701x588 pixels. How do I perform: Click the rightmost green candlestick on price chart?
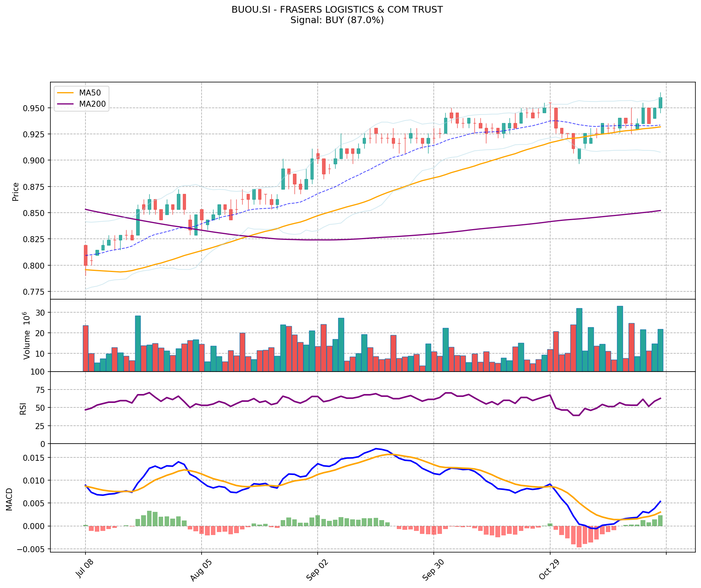tap(660, 103)
